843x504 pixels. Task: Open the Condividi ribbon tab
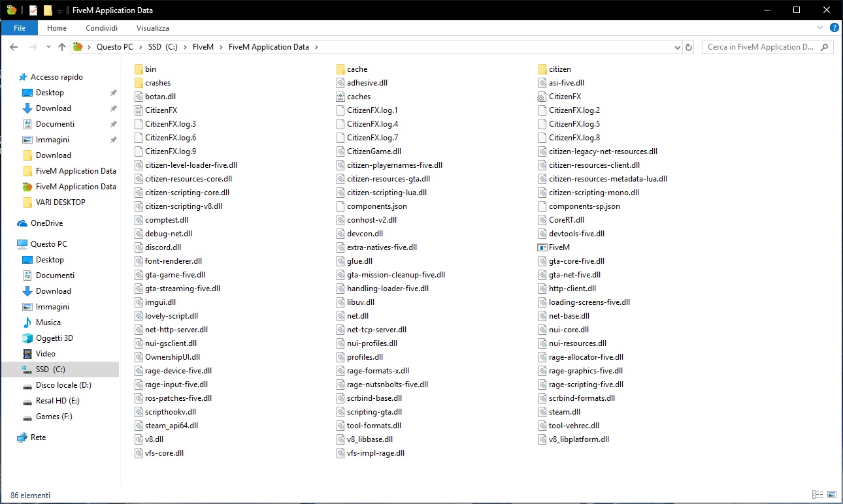tap(101, 28)
